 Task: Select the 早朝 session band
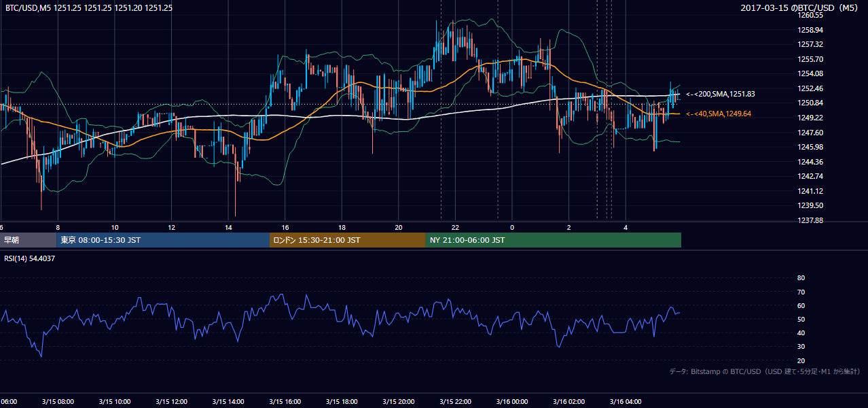pos(28,240)
